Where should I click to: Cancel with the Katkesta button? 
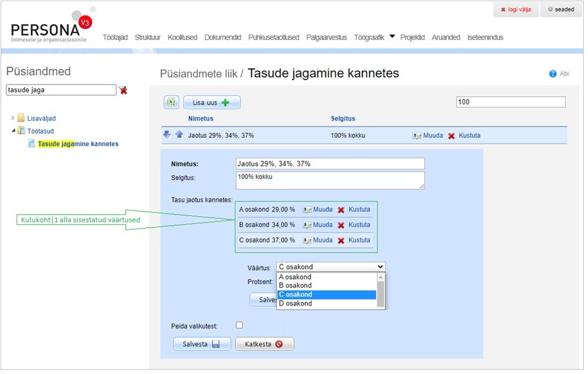pos(264,344)
